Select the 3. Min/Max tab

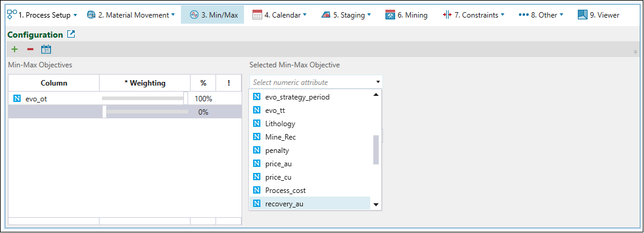click(x=213, y=15)
